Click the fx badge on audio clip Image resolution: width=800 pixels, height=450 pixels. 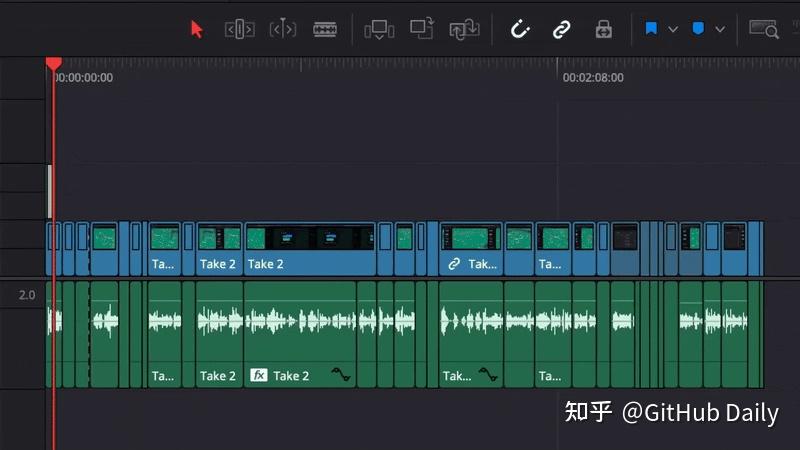click(x=259, y=376)
